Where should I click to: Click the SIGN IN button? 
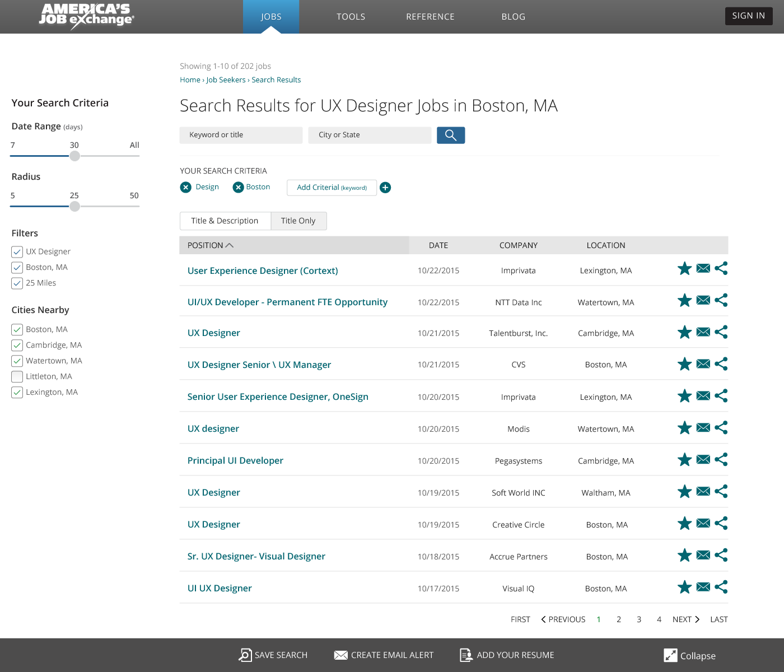coord(749,16)
